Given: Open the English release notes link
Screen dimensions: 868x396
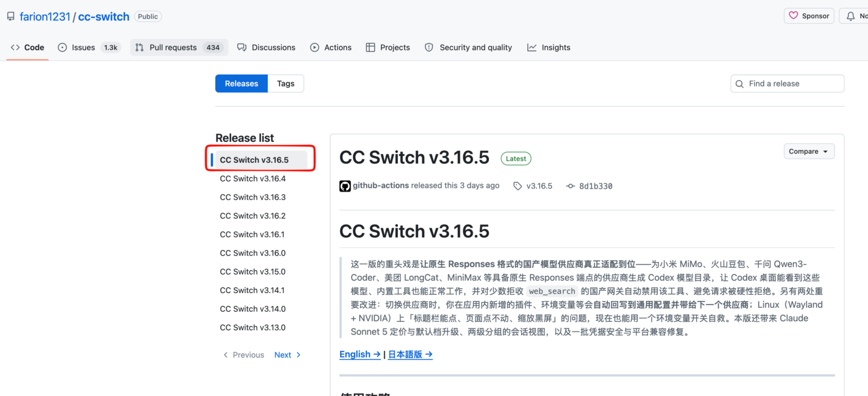Looking at the screenshot, I should click(360, 354).
